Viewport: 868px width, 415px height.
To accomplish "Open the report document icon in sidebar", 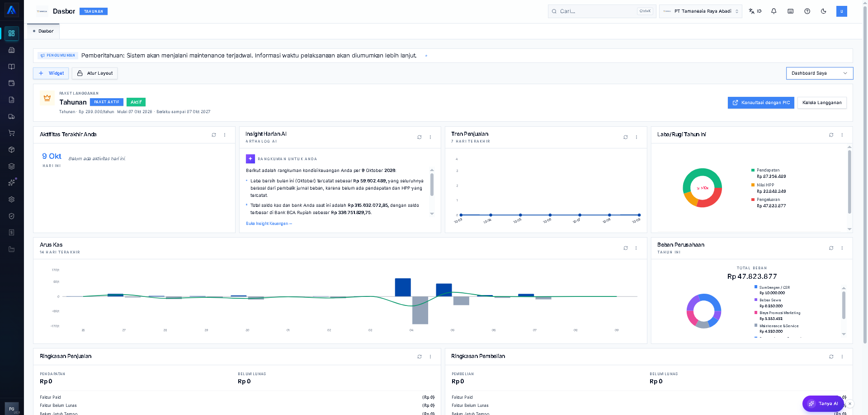I will [x=12, y=100].
